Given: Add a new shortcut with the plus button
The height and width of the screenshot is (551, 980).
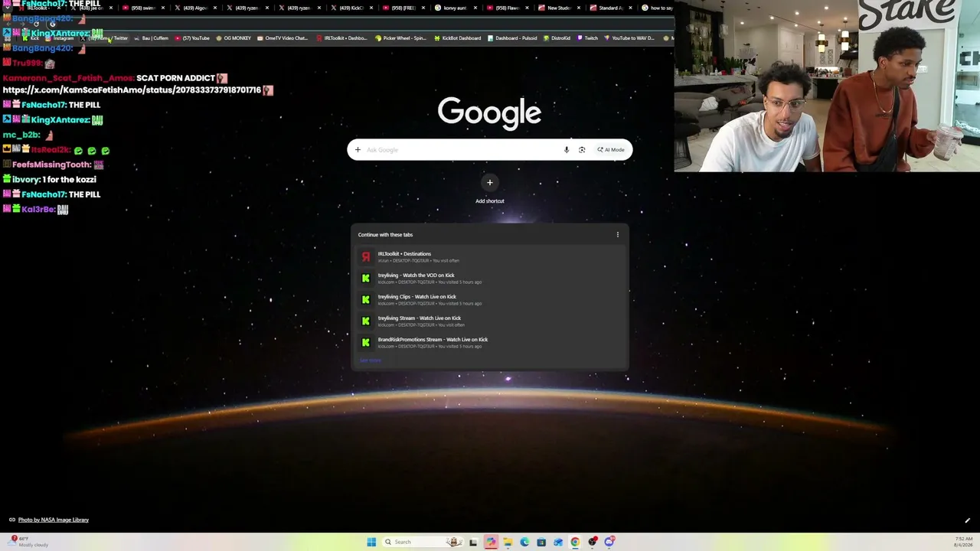Looking at the screenshot, I should tap(490, 182).
